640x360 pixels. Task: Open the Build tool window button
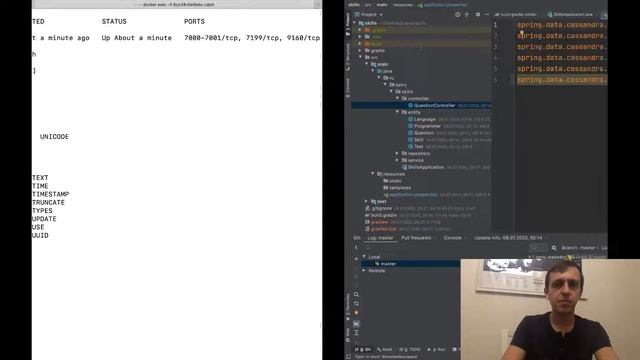pyautogui.click(x=385, y=349)
